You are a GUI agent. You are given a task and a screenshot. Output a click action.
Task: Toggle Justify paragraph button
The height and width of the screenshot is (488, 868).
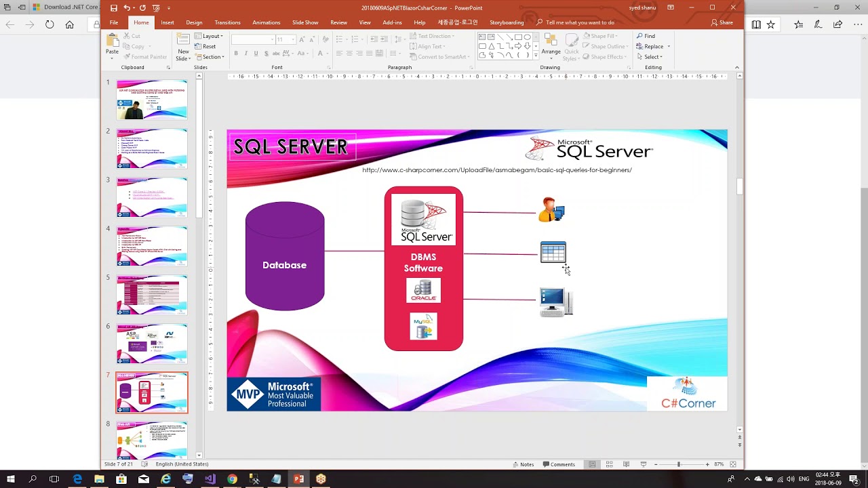pos(370,53)
